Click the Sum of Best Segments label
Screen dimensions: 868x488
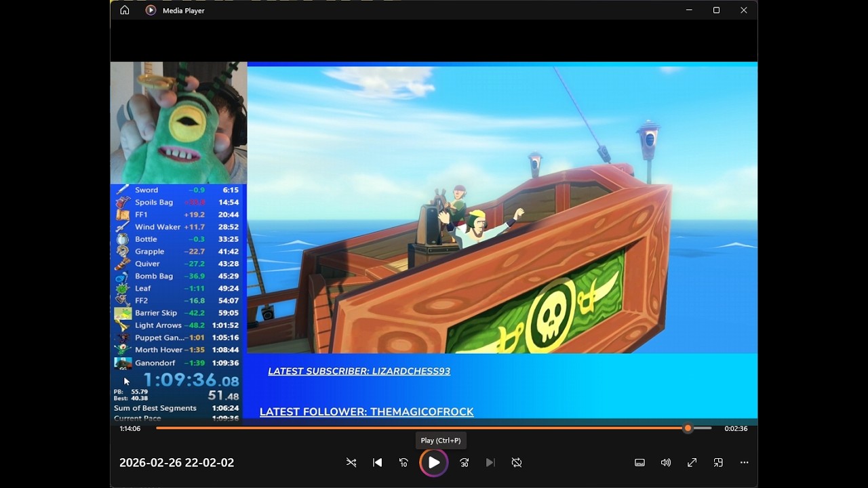[x=155, y=408]
